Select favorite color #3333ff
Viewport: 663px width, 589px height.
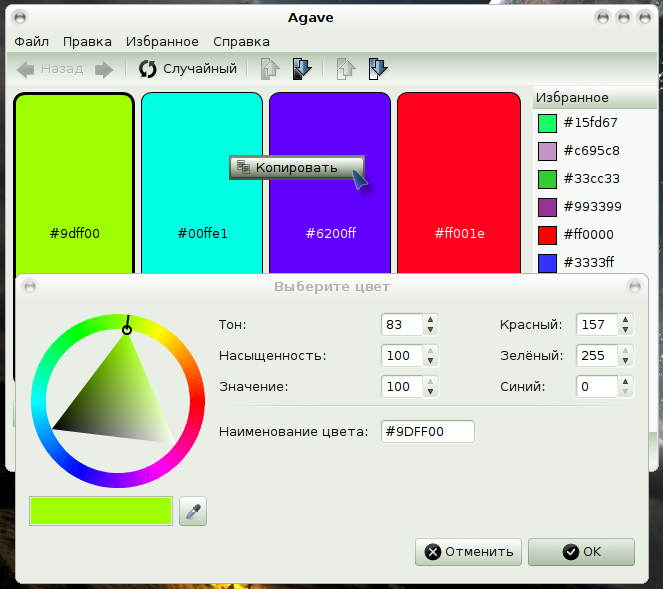tap(575, 262)
